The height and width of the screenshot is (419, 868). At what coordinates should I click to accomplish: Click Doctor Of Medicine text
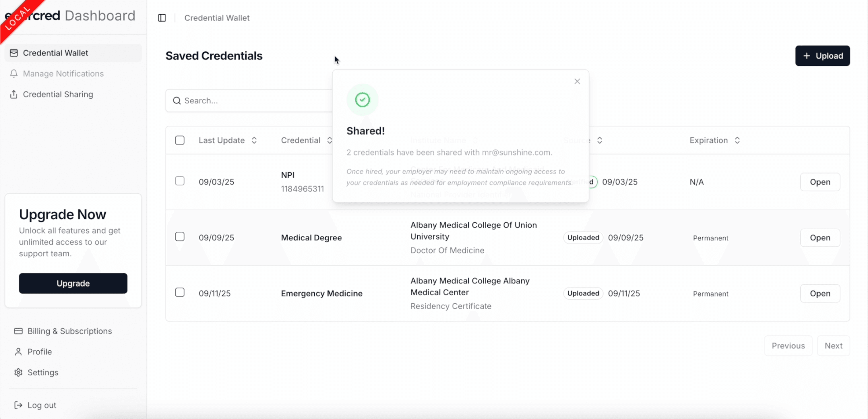point(447,250)
